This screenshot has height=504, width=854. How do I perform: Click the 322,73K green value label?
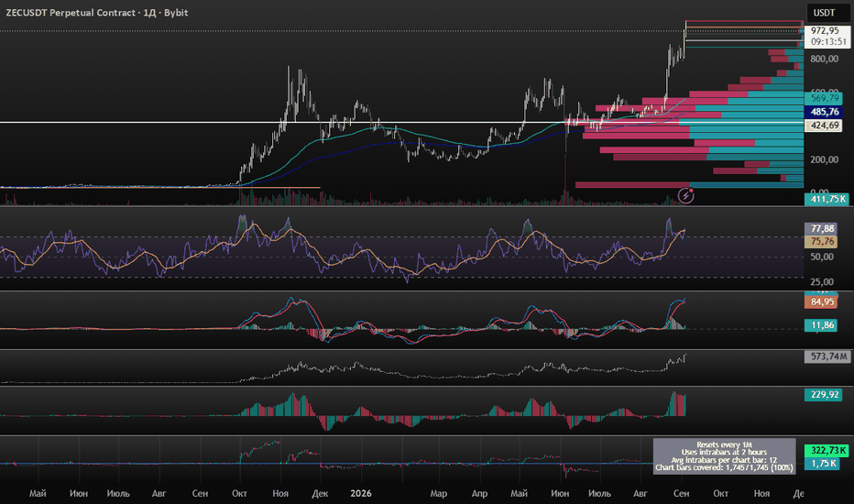[x=827, y=451]
